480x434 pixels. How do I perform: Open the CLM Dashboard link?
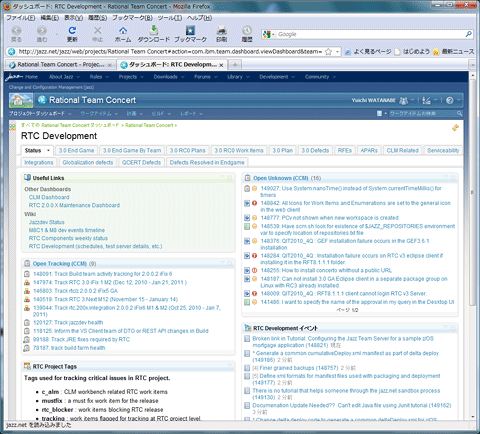coord(49,197)
